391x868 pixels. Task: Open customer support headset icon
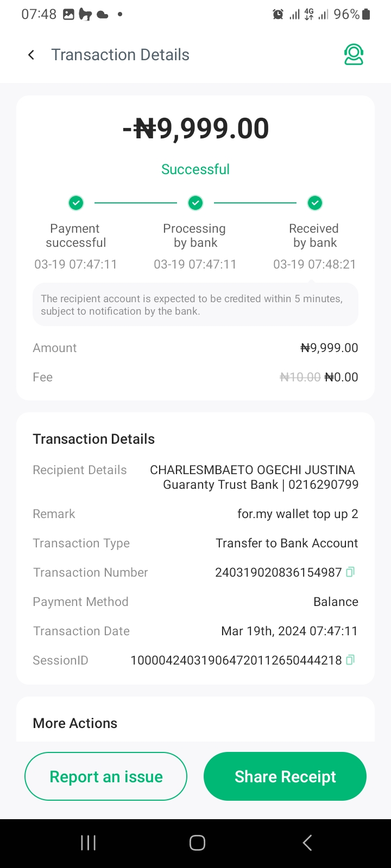pos(354,55)
